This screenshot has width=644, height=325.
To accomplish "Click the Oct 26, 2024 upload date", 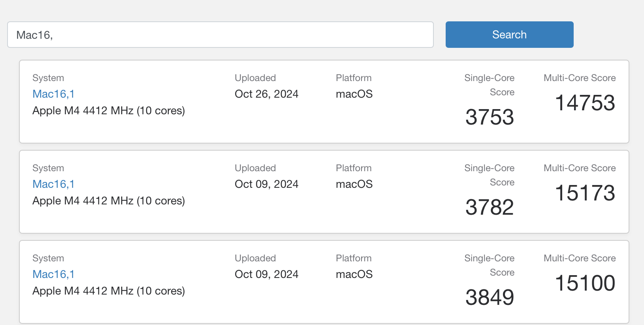I will (266, 94).
